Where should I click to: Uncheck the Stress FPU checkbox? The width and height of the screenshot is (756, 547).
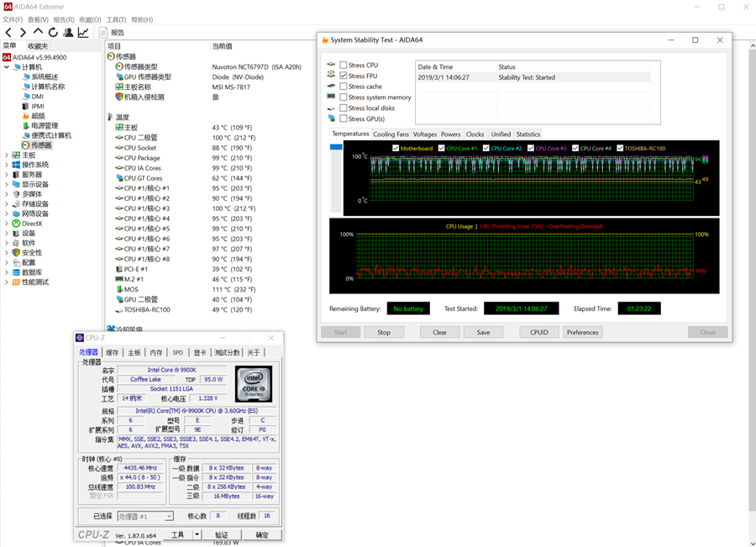[344, 76]
